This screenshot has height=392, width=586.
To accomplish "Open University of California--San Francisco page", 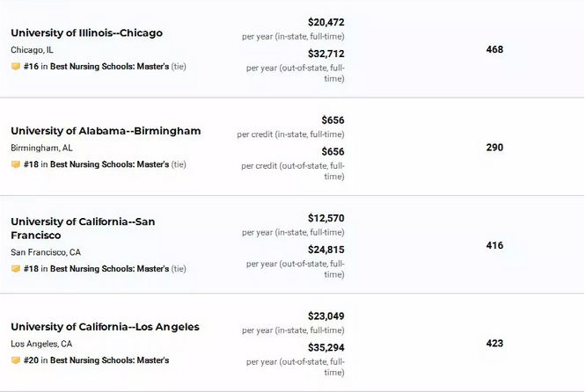I will [x=83, y=229].
